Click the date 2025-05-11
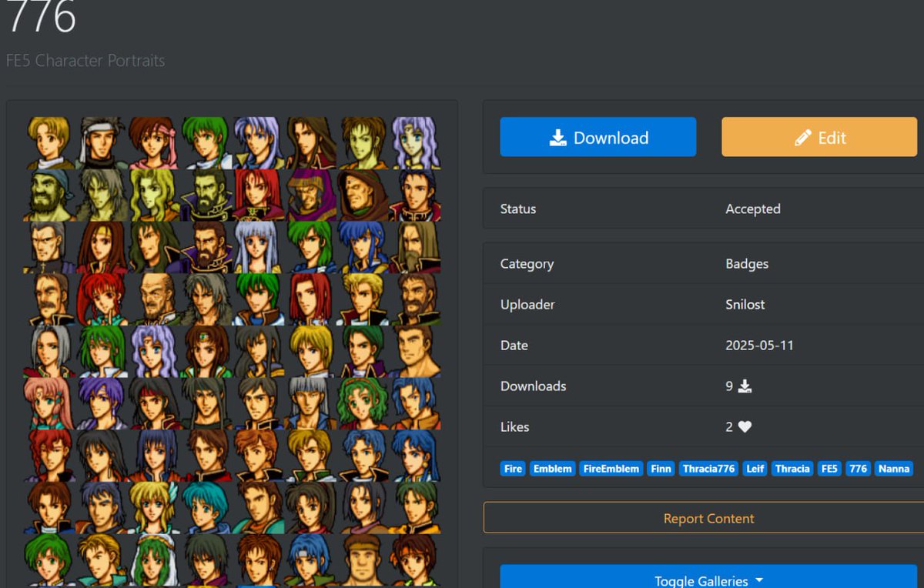This screenshot has height=588, width=924. [x=759, y=345]
